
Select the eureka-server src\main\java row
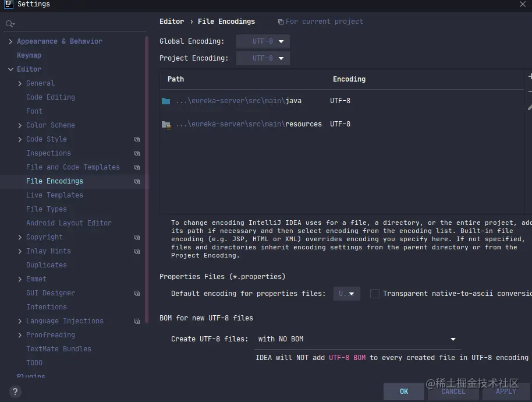pos(342,101)
